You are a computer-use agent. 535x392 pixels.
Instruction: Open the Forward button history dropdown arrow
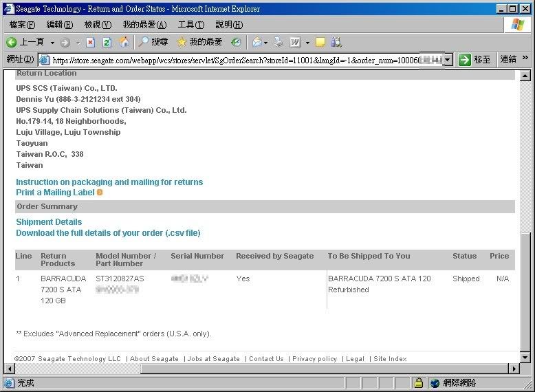click(78, 43)
